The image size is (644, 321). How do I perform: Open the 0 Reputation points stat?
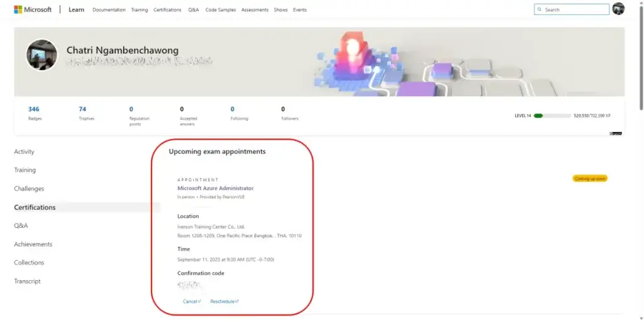click(x=139, y=116)
